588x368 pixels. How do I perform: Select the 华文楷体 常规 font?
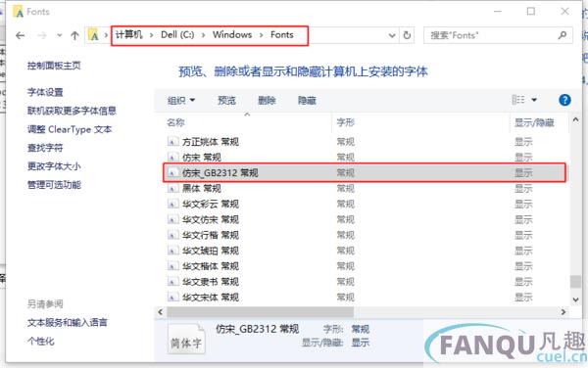pos(211,266)
